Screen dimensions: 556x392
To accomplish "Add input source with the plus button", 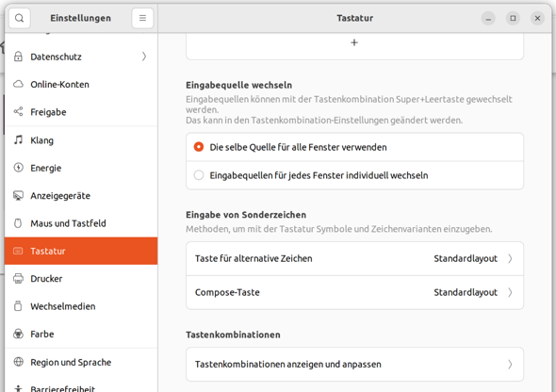I will (354, 43).
